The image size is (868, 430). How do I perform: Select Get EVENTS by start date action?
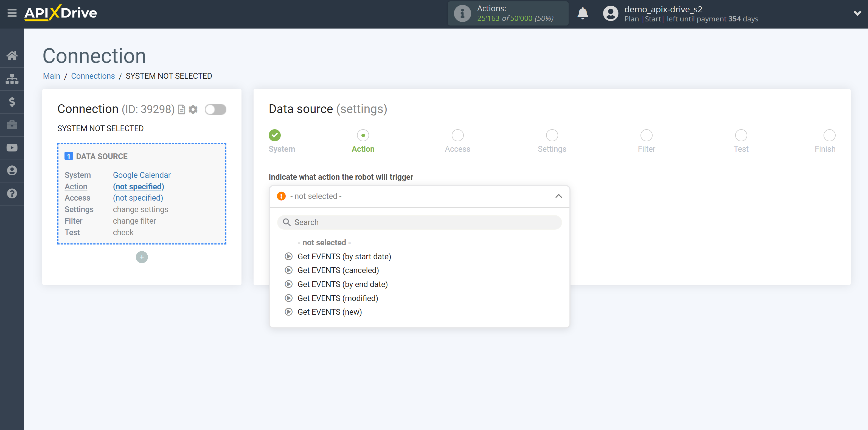click(344, 256)
